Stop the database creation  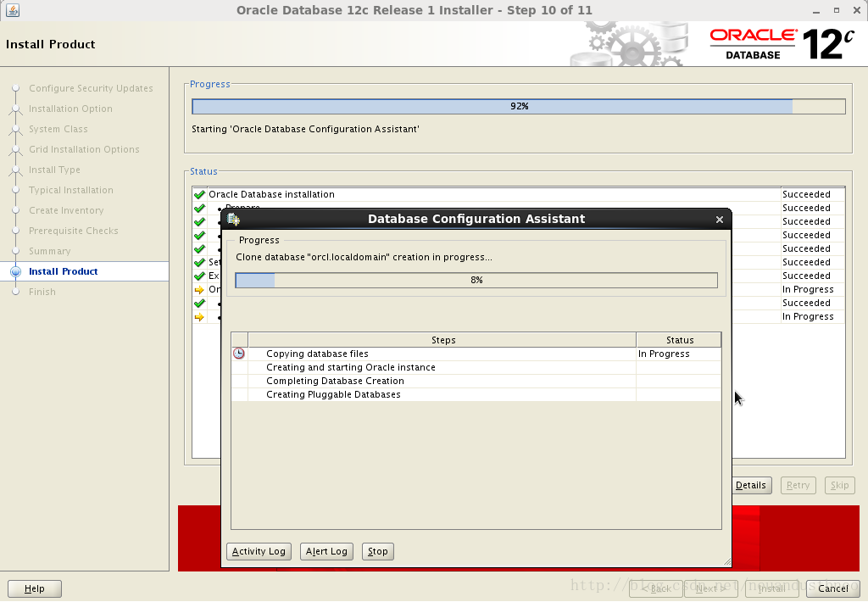(x=377, y=551)
